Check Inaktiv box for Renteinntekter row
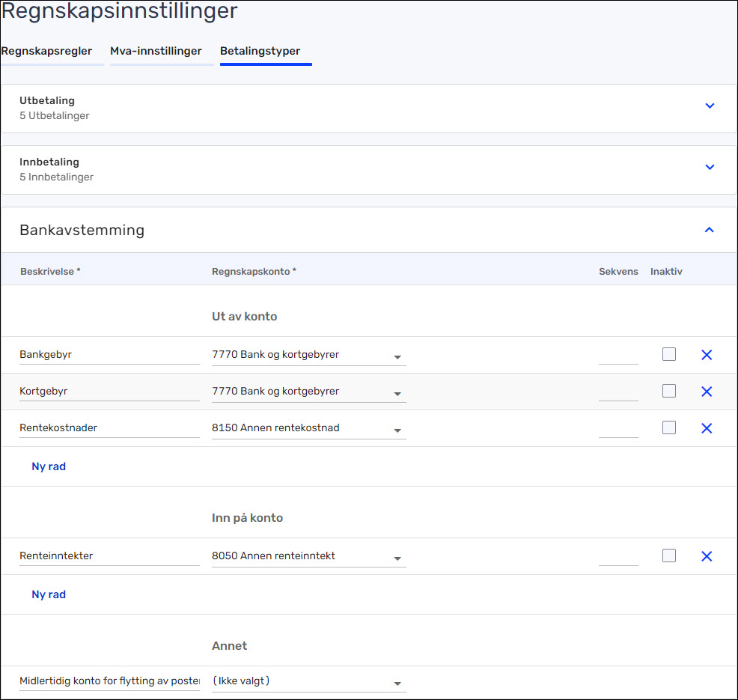This screenshot has height=700, width=738. tap(669, 556)
